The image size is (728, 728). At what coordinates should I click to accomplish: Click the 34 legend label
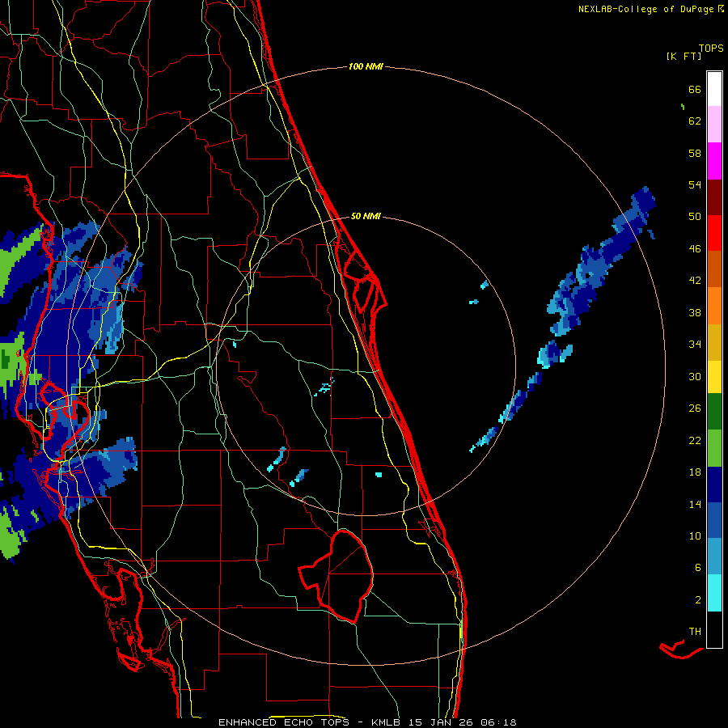695,345
